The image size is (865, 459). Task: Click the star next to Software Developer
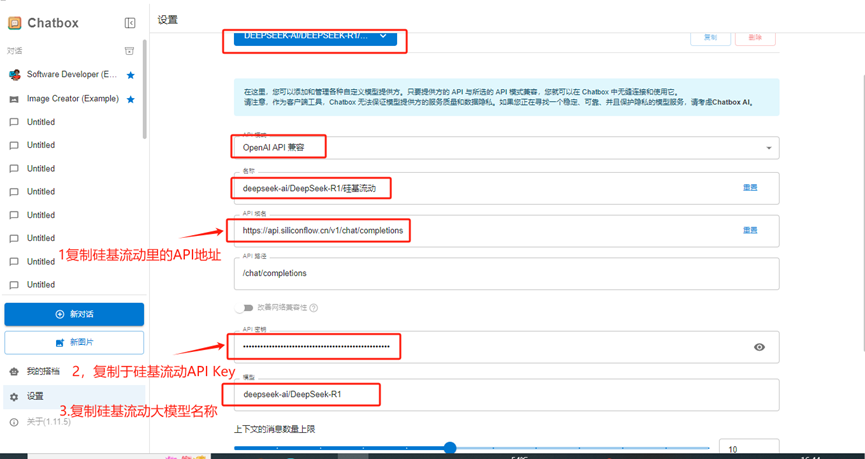(x=130, y=75)
